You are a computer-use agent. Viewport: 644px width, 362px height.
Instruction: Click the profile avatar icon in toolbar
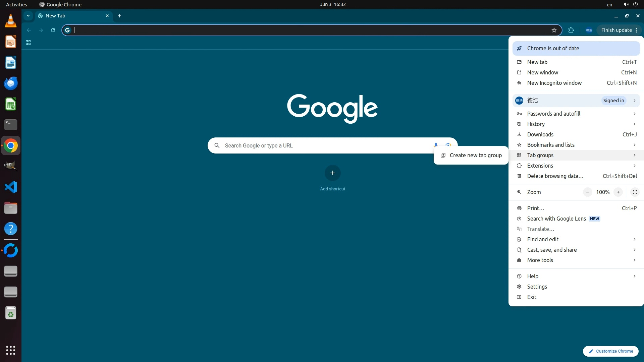(589, 30)
